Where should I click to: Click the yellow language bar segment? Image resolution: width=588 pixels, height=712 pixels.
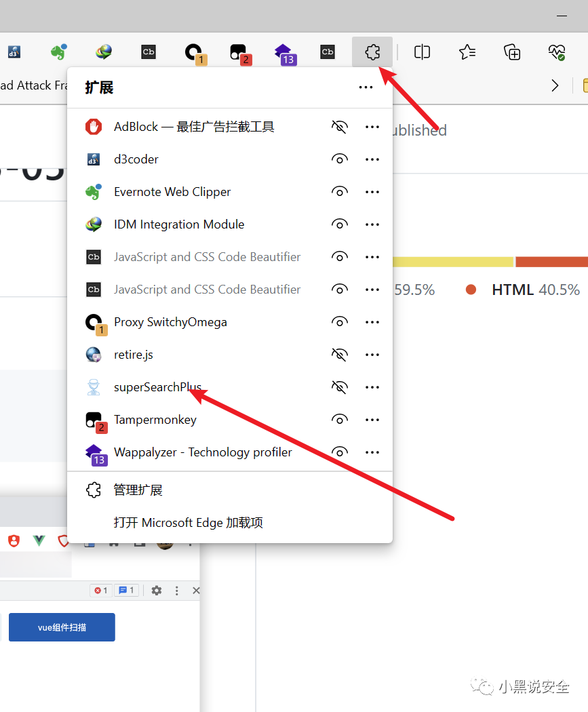452,262
